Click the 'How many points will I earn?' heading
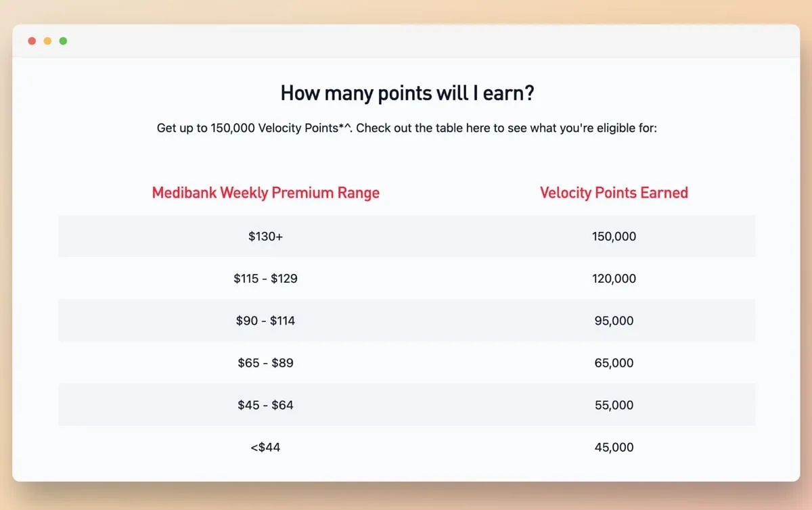 (407, 93)
